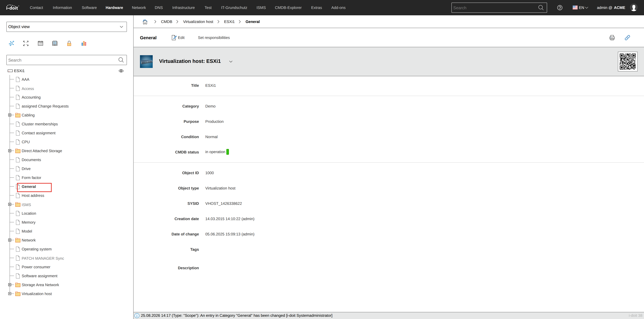Expand the Virtualization host: ESXi1 header chevron
The height and width of the screenshot is (319, 644).
[231, 62]
